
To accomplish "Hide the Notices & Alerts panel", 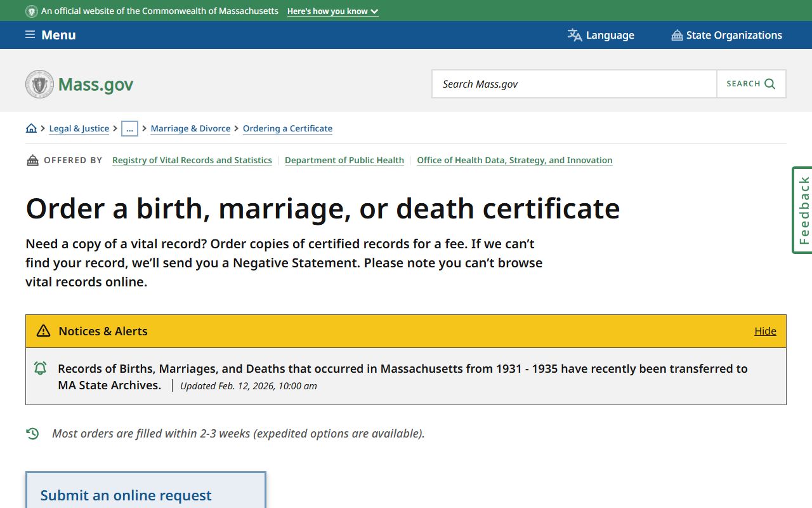I will click(765, 331).
